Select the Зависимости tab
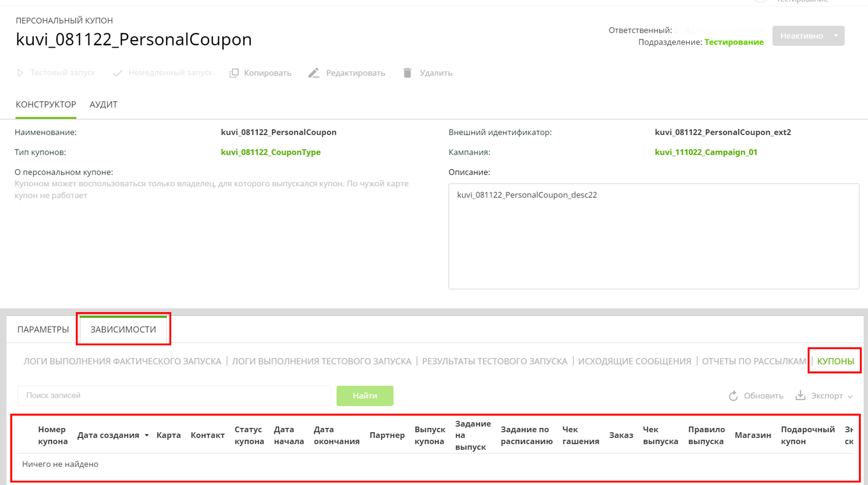The image size is (868, 485). coord(123,330)
